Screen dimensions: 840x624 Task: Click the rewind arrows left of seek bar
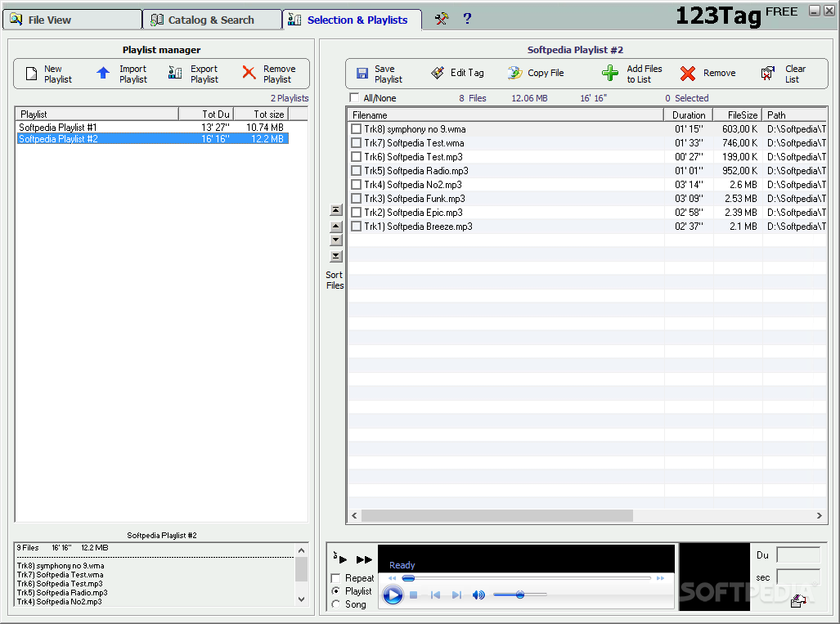pos(392,578)
